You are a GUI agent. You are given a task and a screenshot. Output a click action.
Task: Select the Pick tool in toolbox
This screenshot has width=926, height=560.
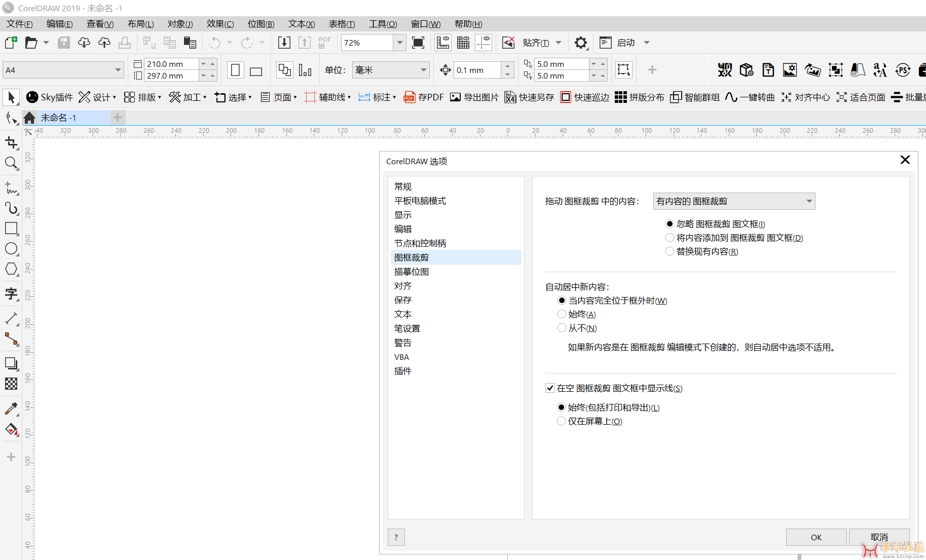(x=11, y=97)
